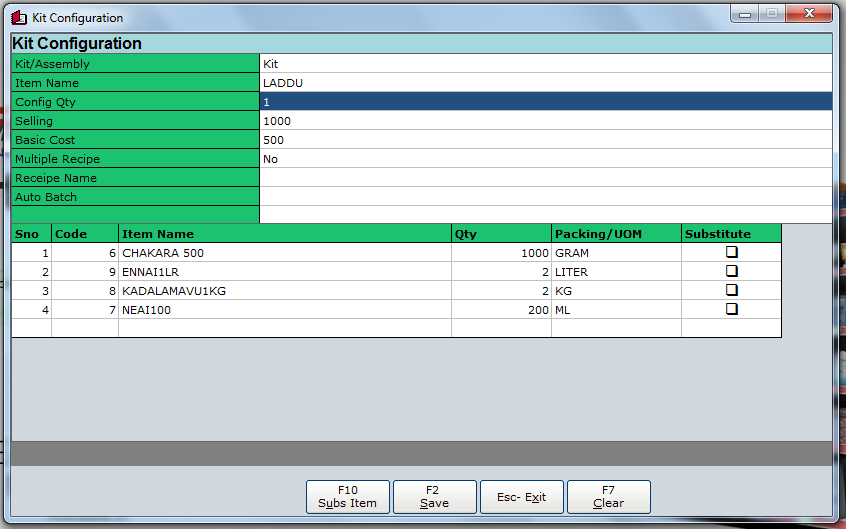Click the LITER packing cell
Screen dimensions: 846x529
point(616,272)
